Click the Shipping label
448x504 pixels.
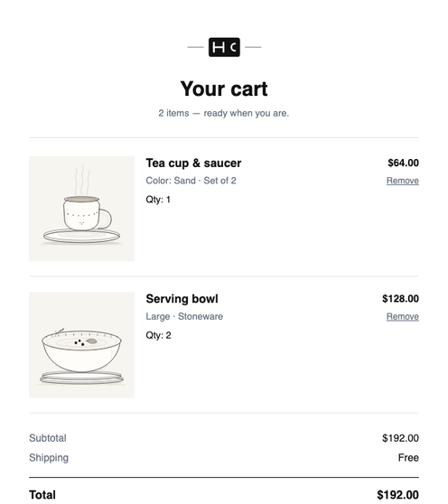tap(49, 458)
